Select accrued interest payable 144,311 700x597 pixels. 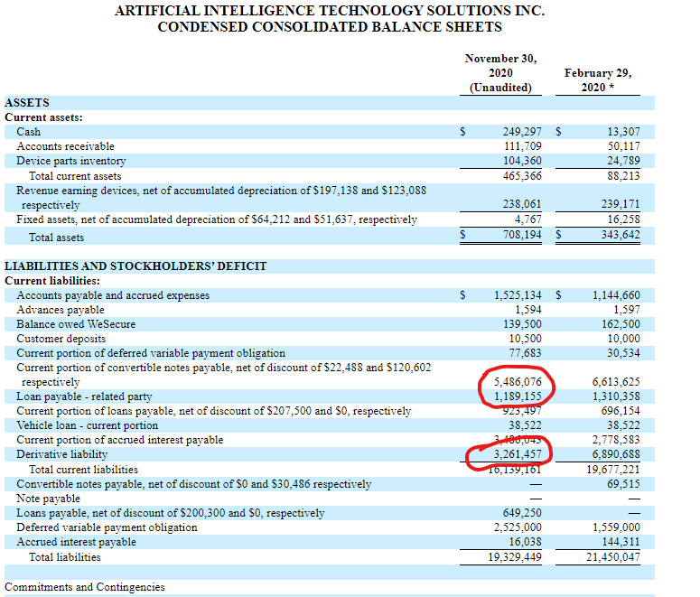(621, 542)
